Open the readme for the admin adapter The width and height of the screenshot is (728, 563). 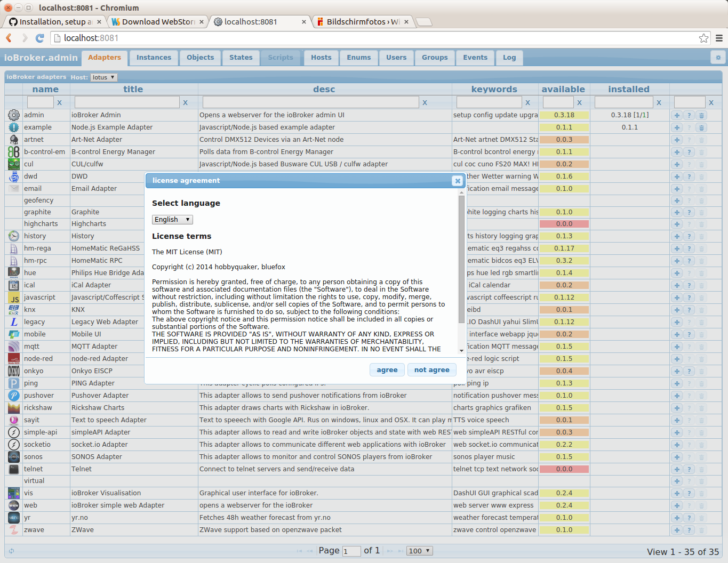(x=689, y=115)
